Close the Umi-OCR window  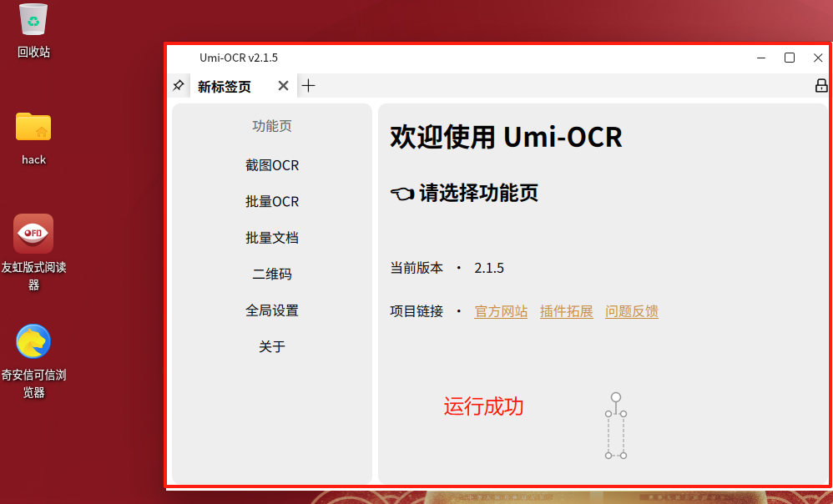[x=818, y=58]
